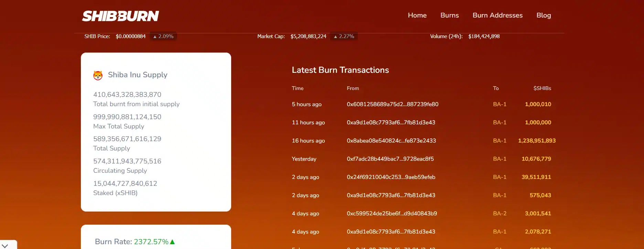Select circulating supply 574,311,943,775,516
The height and width of the screenshot is (249, 644).
click(127, 161)
